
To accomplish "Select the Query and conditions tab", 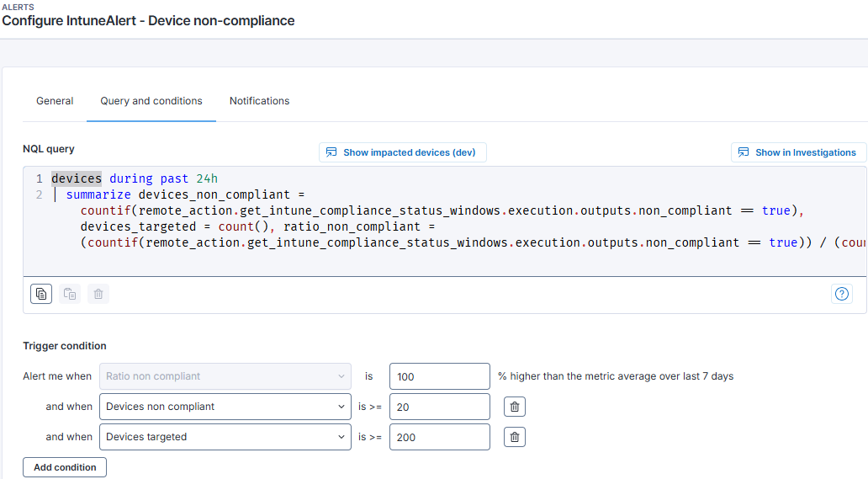I will click(151, 101).
